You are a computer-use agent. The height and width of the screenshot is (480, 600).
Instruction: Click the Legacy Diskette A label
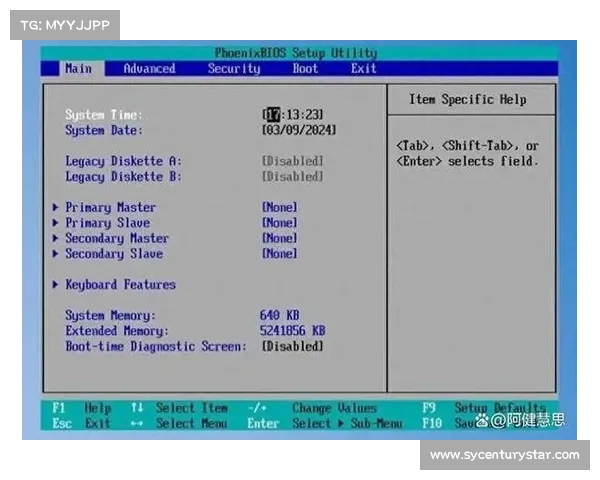123,161
